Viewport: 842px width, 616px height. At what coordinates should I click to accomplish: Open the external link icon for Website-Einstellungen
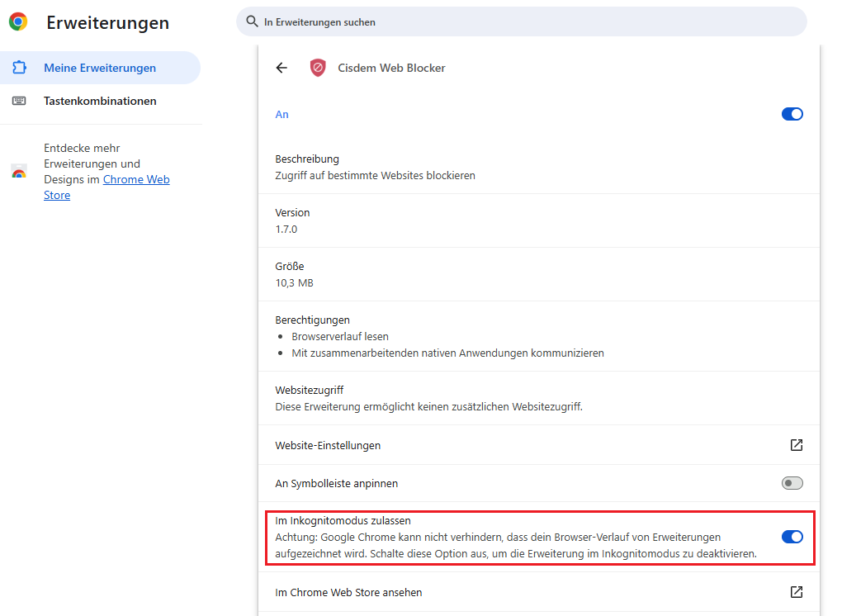click(796, 445)
